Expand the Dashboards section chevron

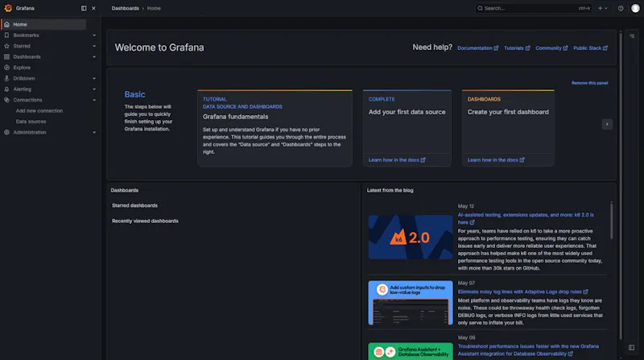tap(94, 56)
